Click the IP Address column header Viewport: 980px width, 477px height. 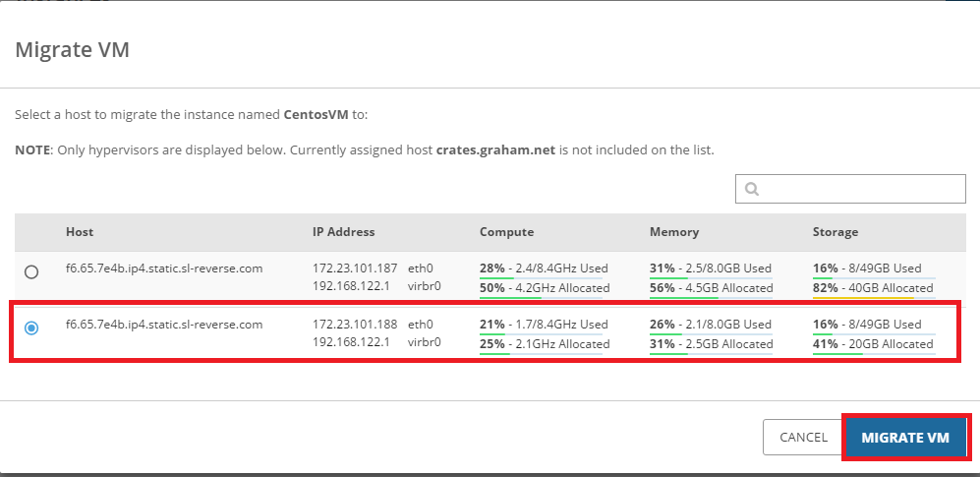pyautogui.click(x=343, y=232)
